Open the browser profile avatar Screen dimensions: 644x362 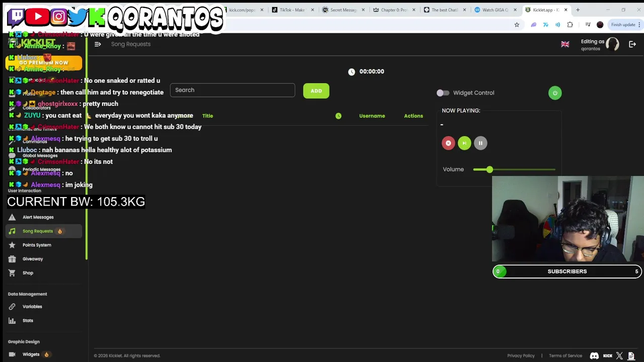[600, 25]
